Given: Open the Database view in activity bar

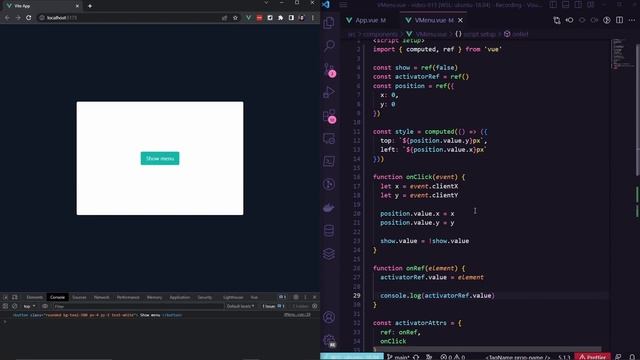Looking at the screenshot, I should pos(329,231).
